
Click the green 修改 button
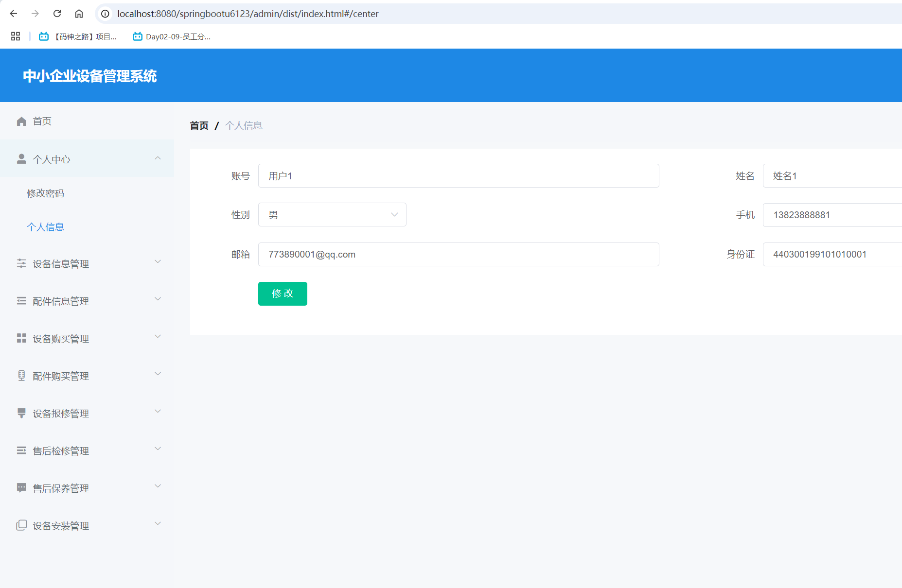pos(283,294)
